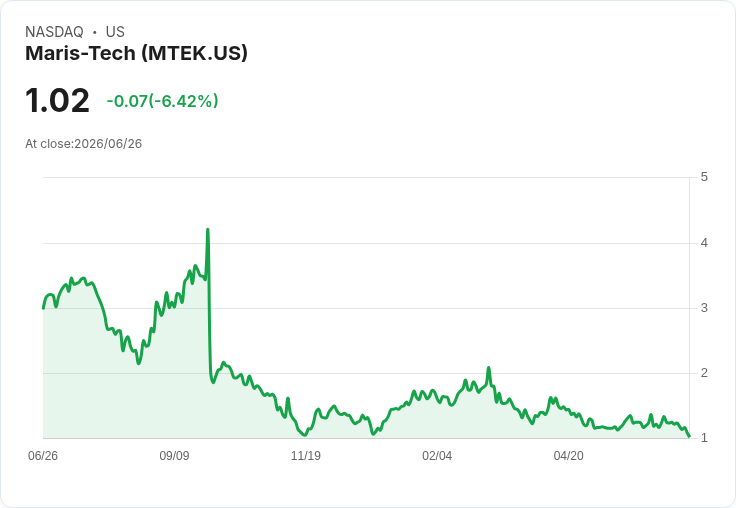The height and width of the screenshot is (508, 736).
Task: Click the chart line's final point near 1
Action: tap(689, 437)
